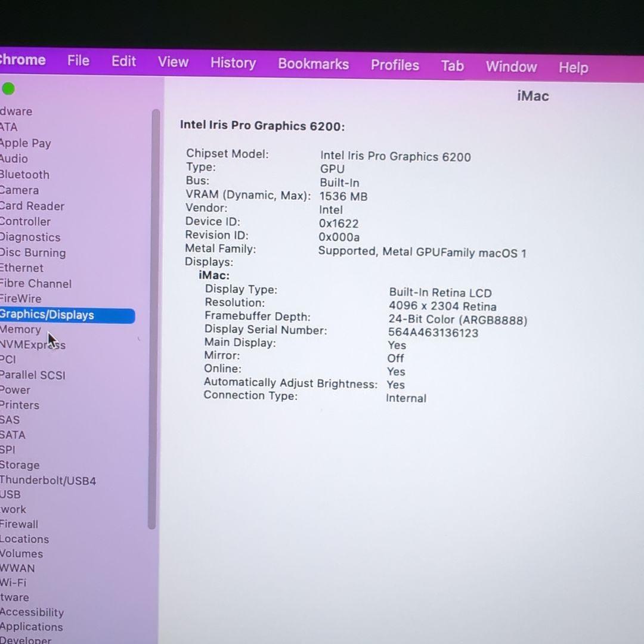Open the Bookmarks menu
The width and height of the screenshot is (644, 644).
(313, 64)
